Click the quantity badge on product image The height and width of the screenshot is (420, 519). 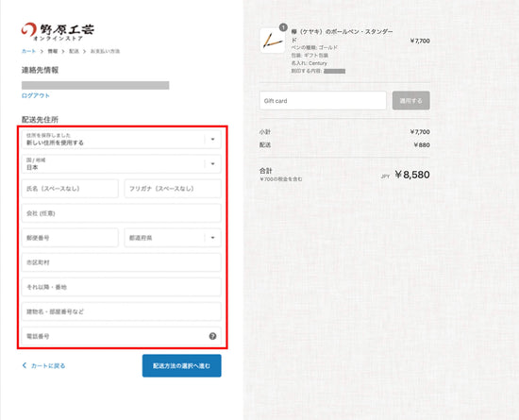tap(283, 27)
